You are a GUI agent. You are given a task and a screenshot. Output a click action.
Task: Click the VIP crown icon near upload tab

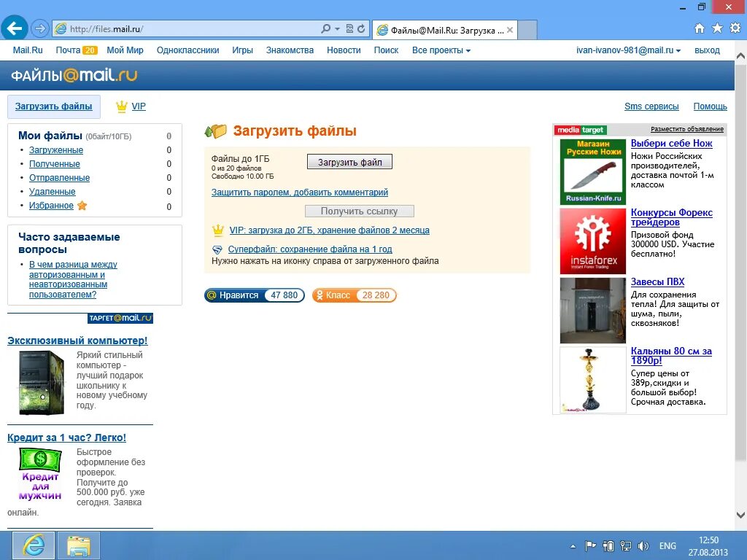pyautogui.click(x=122, y=106)
